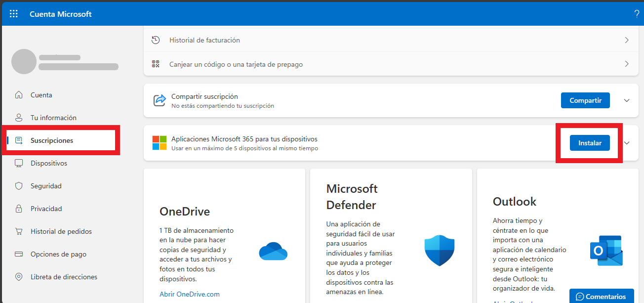Click the shield icon beside Seguridad
Screen dimensions: 644x303
(19, 186)
